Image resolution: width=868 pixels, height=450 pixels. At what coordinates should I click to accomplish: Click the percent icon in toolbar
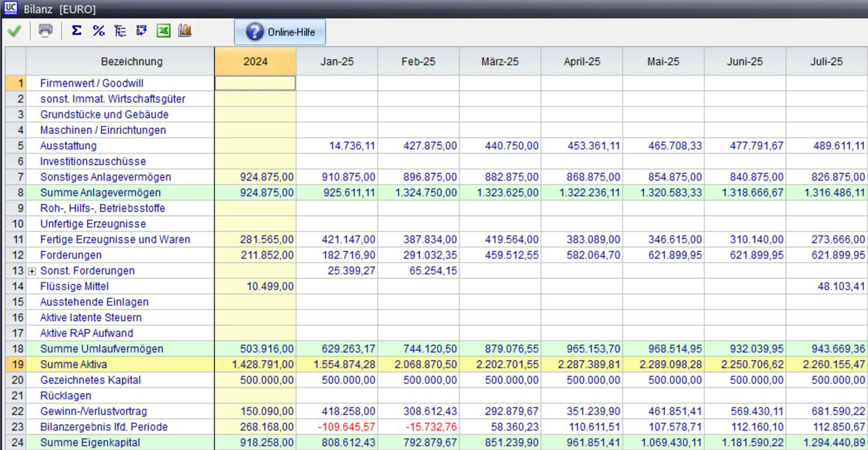(99, 31)
